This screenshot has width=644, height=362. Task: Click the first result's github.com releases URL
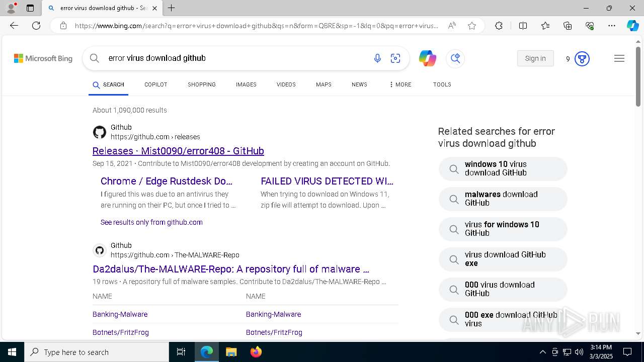pyautogui.click(x=155, y=137)
